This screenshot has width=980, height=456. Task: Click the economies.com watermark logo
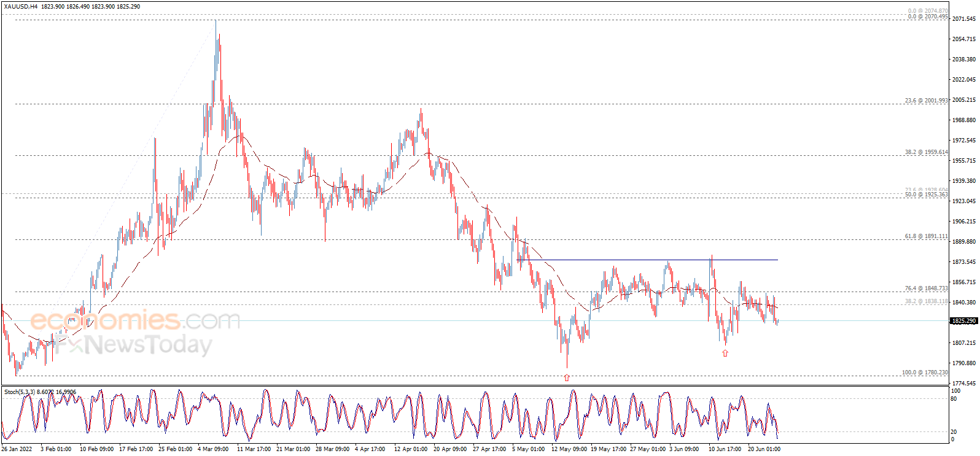[x=135, y=320]
